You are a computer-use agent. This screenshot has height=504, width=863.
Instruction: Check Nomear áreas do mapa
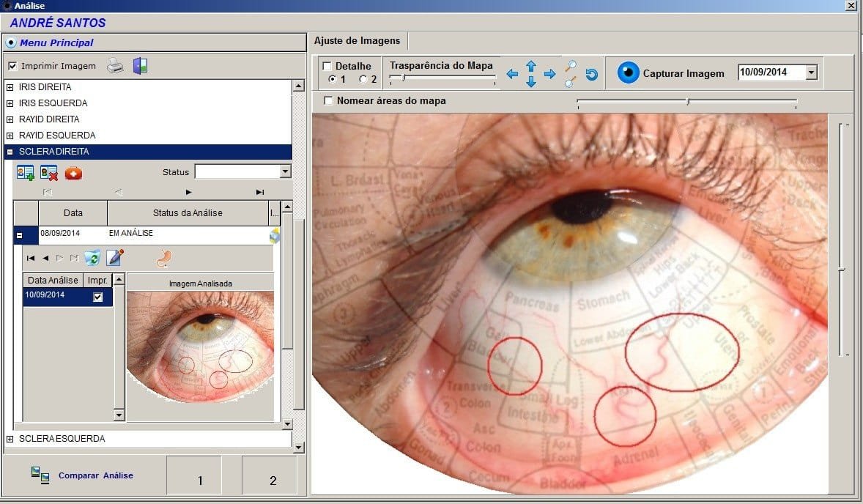click(328, 100)
